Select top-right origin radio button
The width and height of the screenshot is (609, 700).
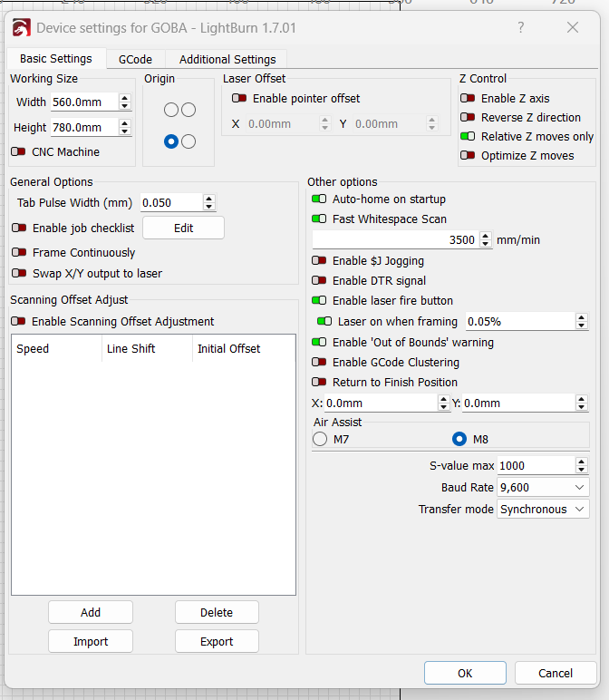pos(188,110)
